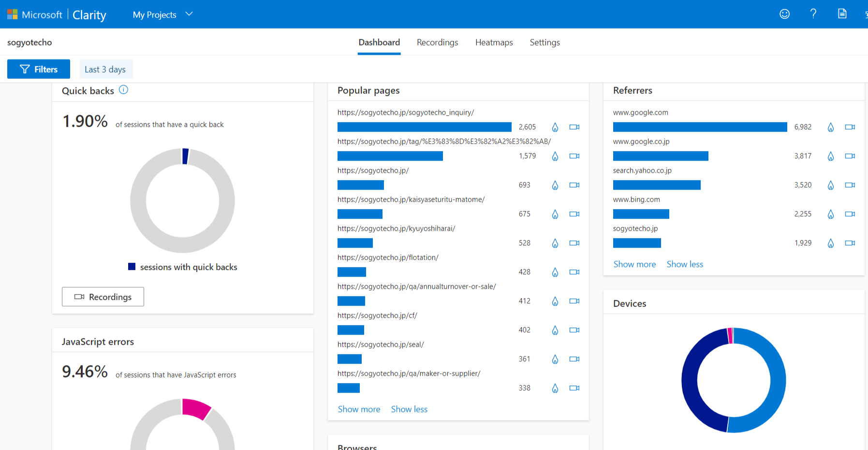Open heatmap for flotation page

pos(555,272)
